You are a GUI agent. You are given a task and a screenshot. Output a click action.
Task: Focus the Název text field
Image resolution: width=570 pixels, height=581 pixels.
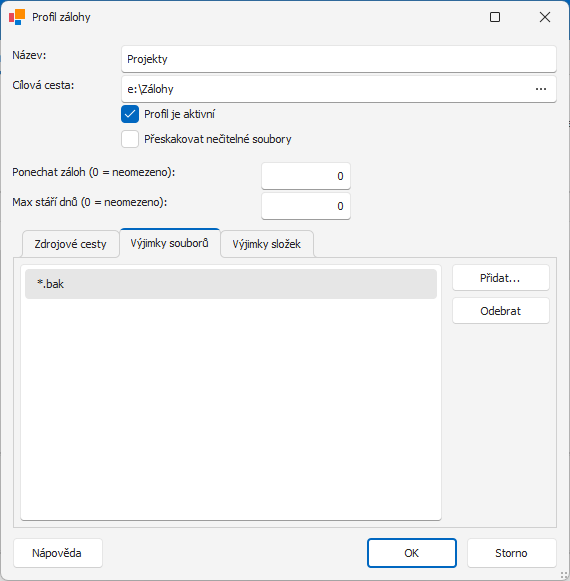pos(339,59)
